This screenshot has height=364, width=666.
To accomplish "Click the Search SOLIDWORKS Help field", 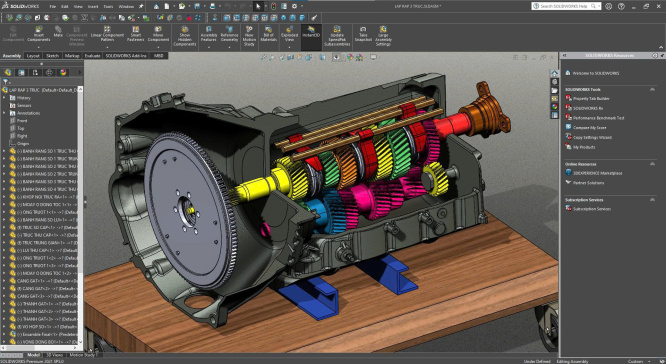I will pos(566,6).
